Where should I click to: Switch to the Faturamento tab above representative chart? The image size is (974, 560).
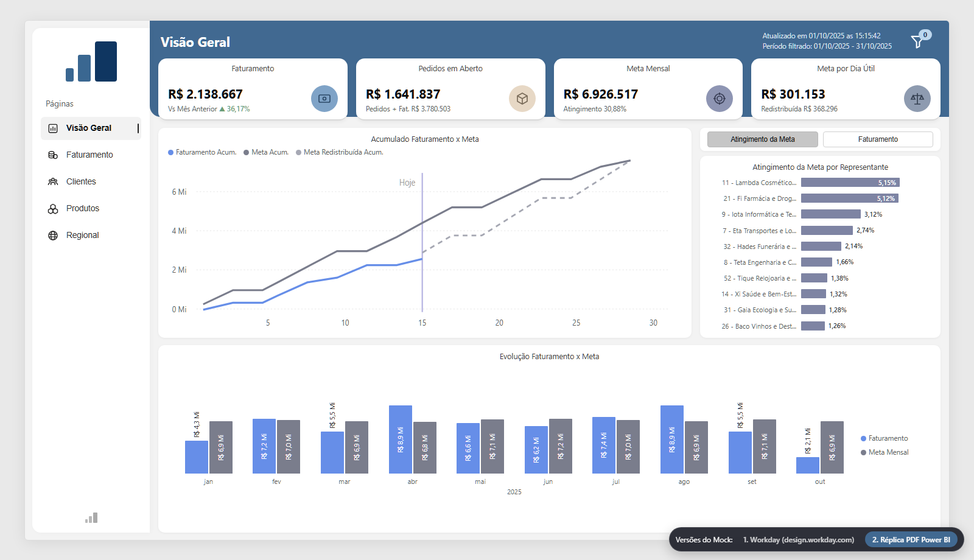pyautogui.click(x=878, y=139)
